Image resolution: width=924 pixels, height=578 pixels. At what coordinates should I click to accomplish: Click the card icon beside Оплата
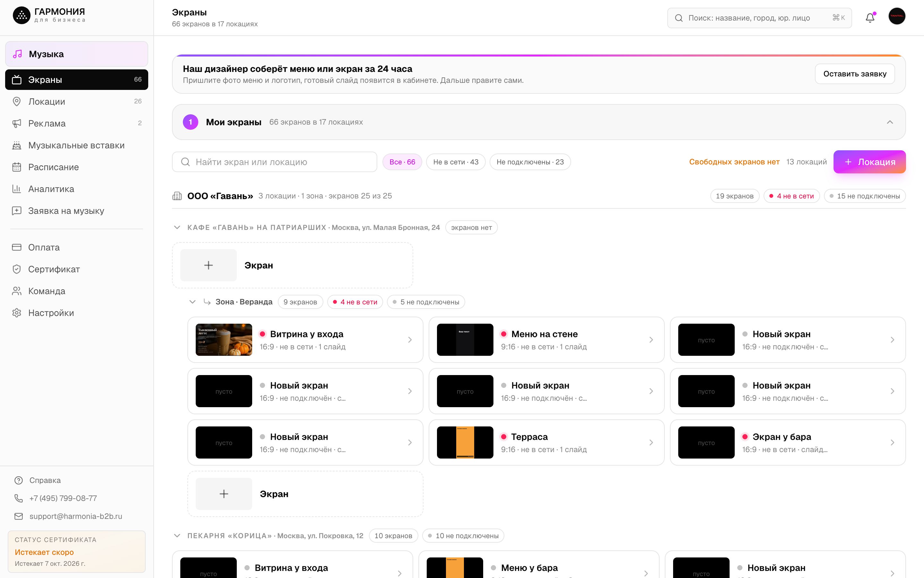click(x=16, y=247)
